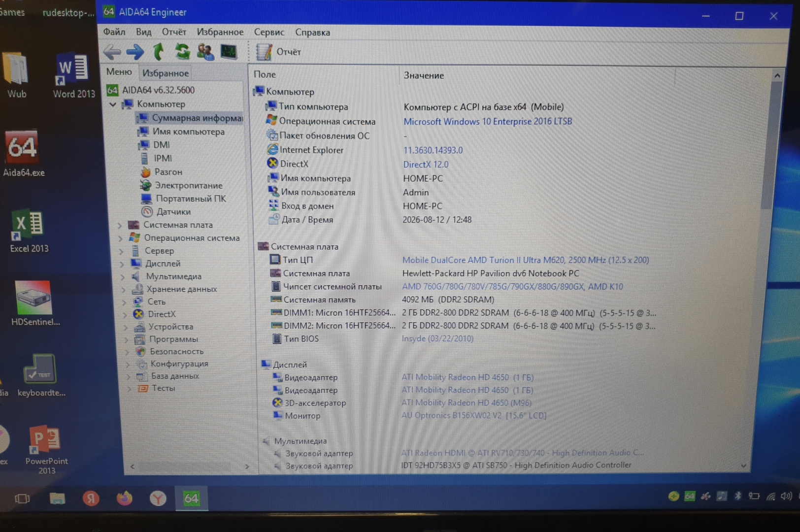
Task: Open the Разгон tree item
Action: tap(162, 172)
